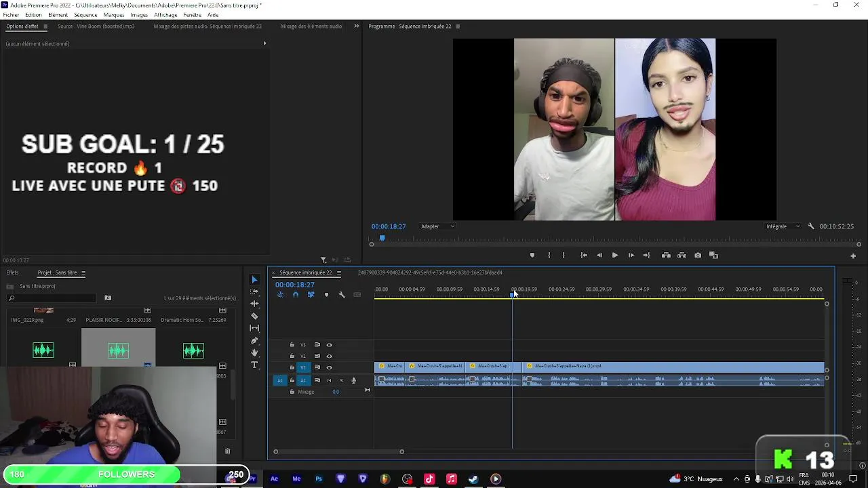This screenshot has width=868, height=488.
Task: Click the Go to In point button
Action: click(583, 256)
